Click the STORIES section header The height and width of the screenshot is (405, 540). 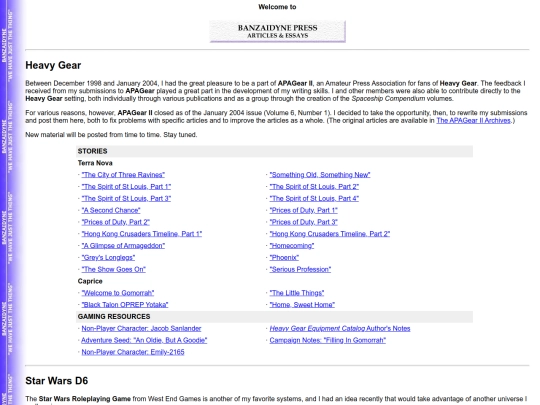click(274, 151)
